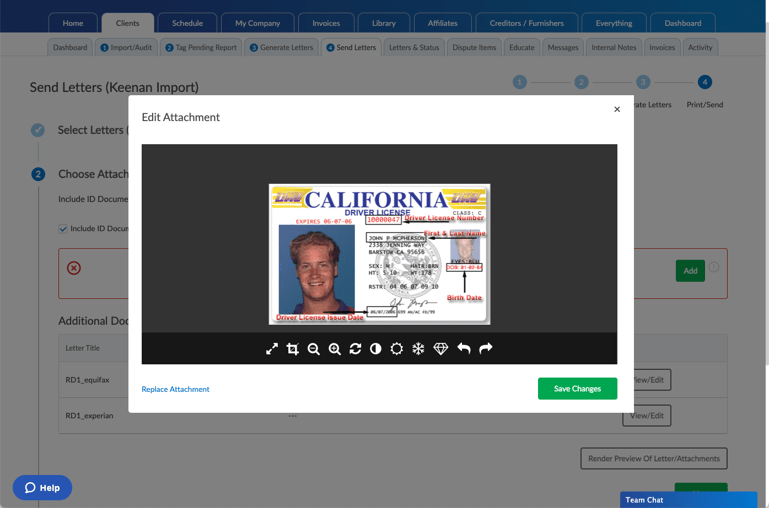Screen dimensions: 769x508
Task: Rotate the image with the refresh icon
Action: (x=355, y=349)
